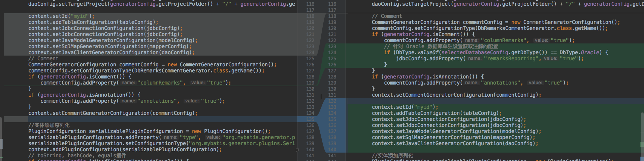Click context.setCommentGeneratorConfiguration line in right pane
644x161 pixels.
[456, 95]
